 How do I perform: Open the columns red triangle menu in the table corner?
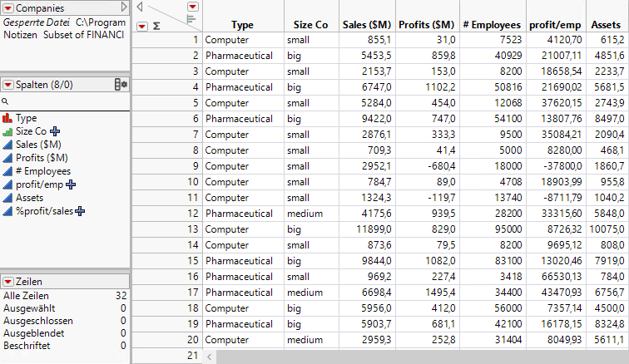[x=193, y=7]
